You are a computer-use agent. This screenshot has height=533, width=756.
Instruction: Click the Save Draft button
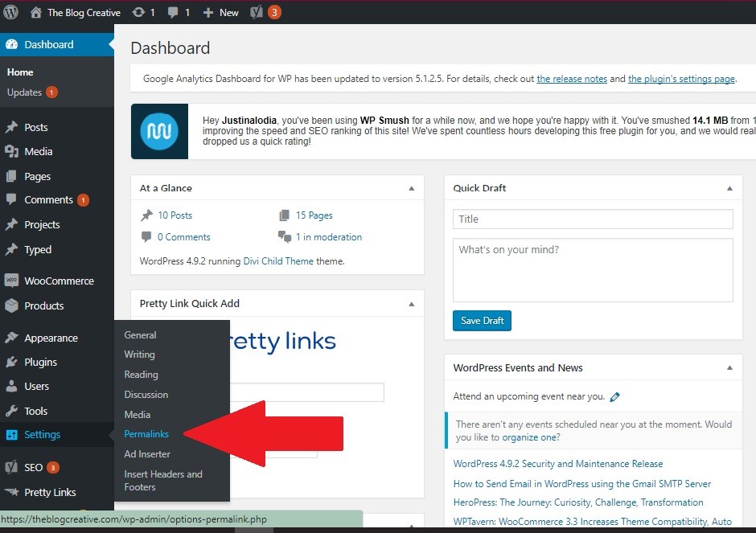pos(482,321)
